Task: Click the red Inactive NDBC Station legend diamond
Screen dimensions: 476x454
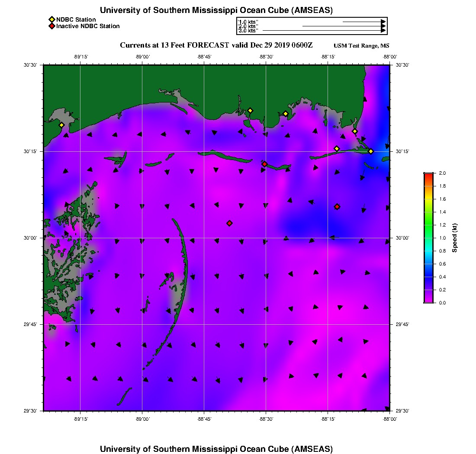Action: 52,26
